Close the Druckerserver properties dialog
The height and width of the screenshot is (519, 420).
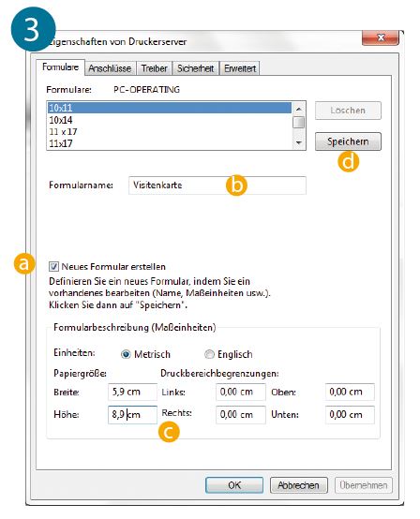coord(381,37)
